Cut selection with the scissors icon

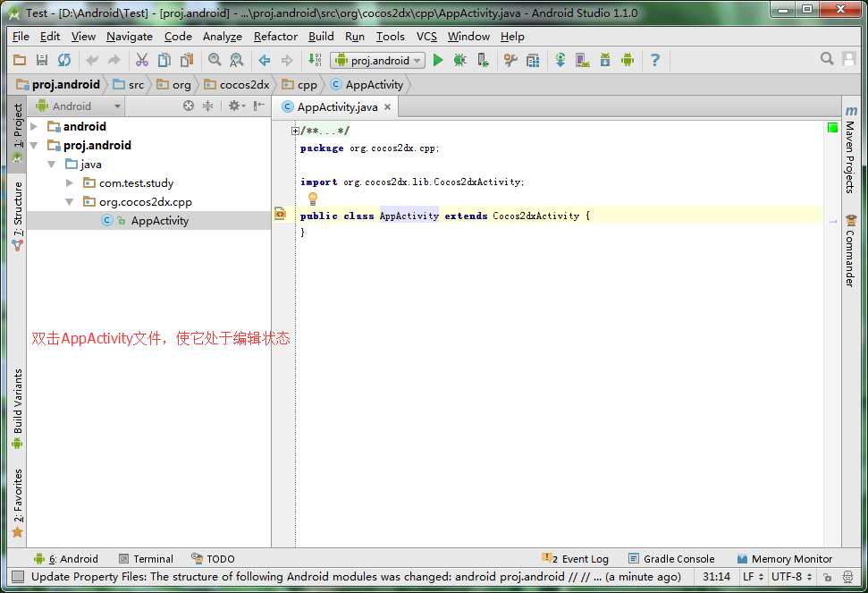[x=142, y=60]
